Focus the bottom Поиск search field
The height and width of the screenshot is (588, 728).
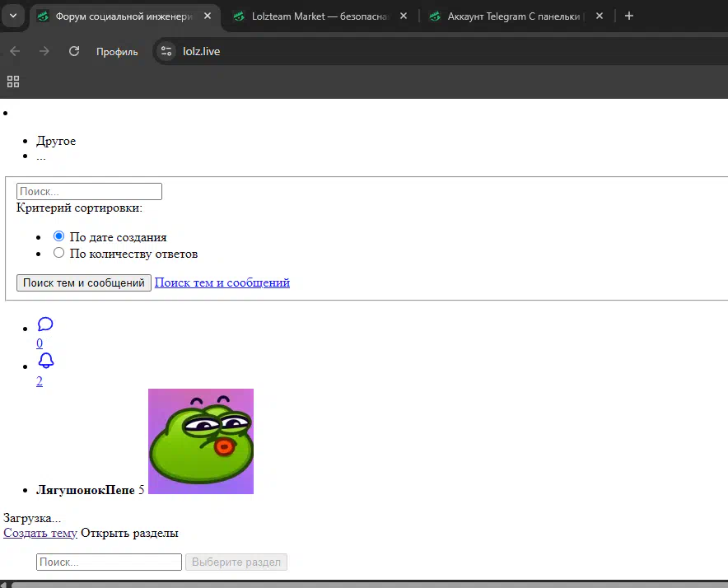[109, 562]
